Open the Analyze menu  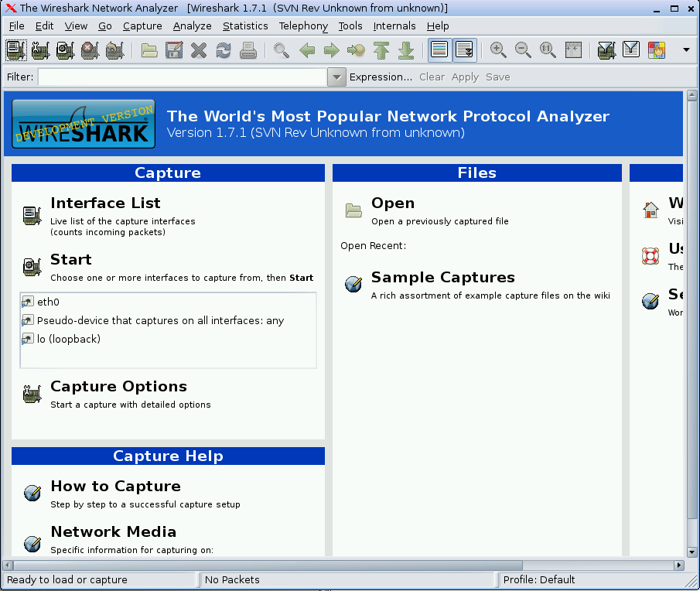pyautogui.click(x=193, y=26)
